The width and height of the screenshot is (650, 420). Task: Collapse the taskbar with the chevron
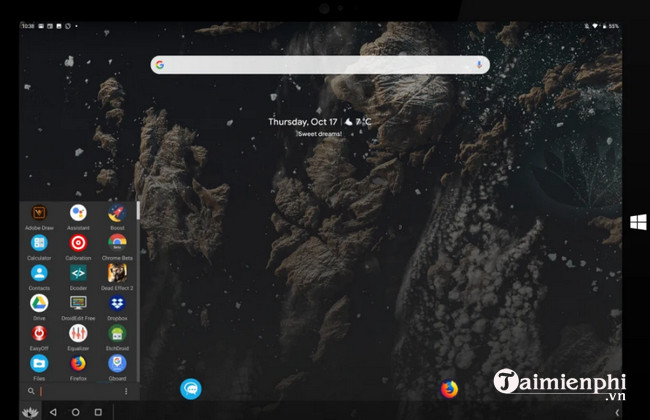click(x=617, y=412)
